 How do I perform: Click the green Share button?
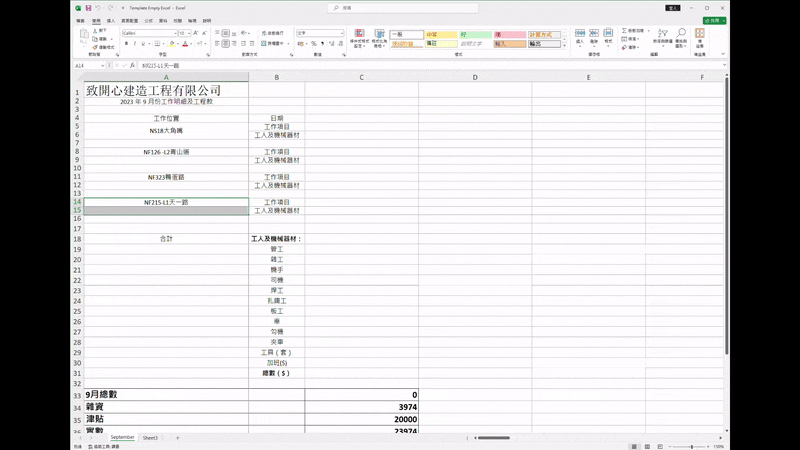pos(714,20)
